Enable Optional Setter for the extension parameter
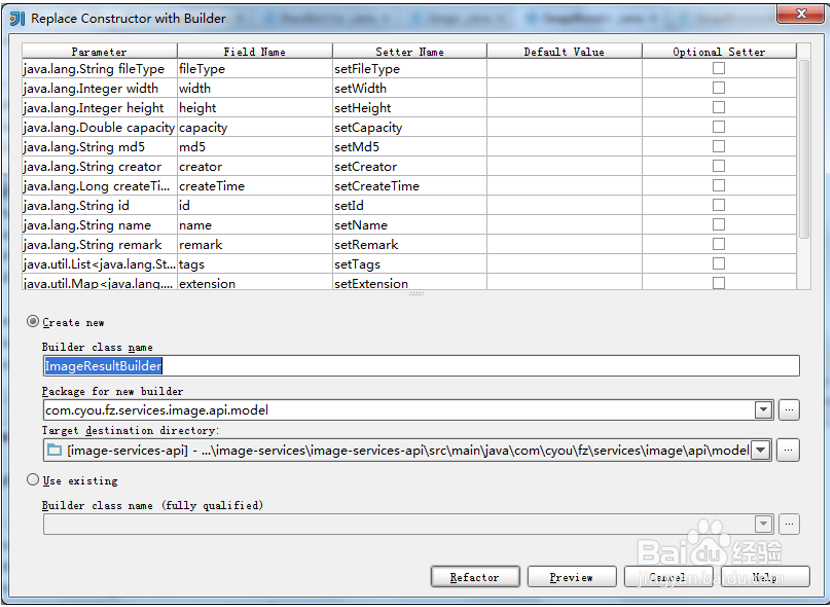 pyautogui.click(x=717, y=283)
